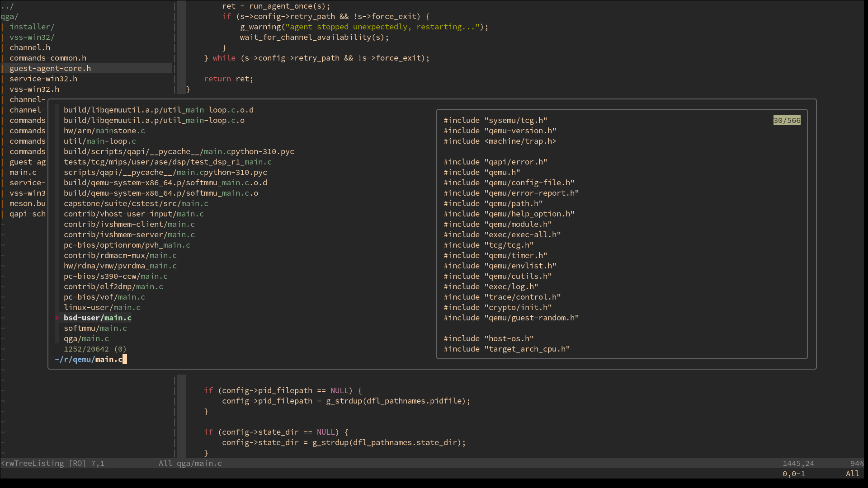Choose contrib/elf2dmp/main.c entry
Screen dimensions: 868x488
pos(113,287)
